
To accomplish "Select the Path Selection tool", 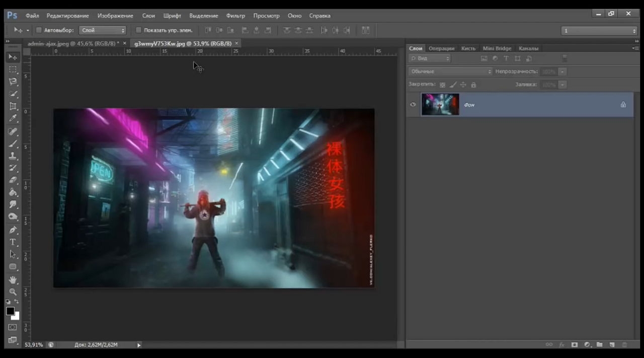I will (13, 254).
